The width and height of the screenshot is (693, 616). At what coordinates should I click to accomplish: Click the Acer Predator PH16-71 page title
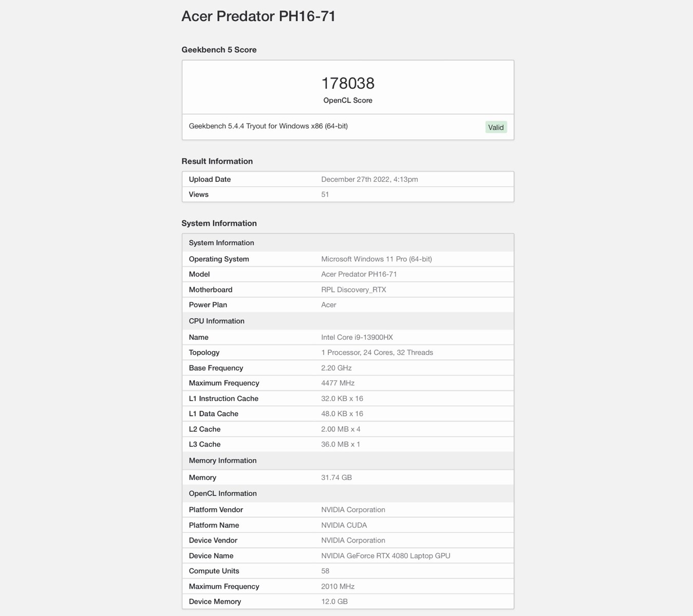coord(258,16)
